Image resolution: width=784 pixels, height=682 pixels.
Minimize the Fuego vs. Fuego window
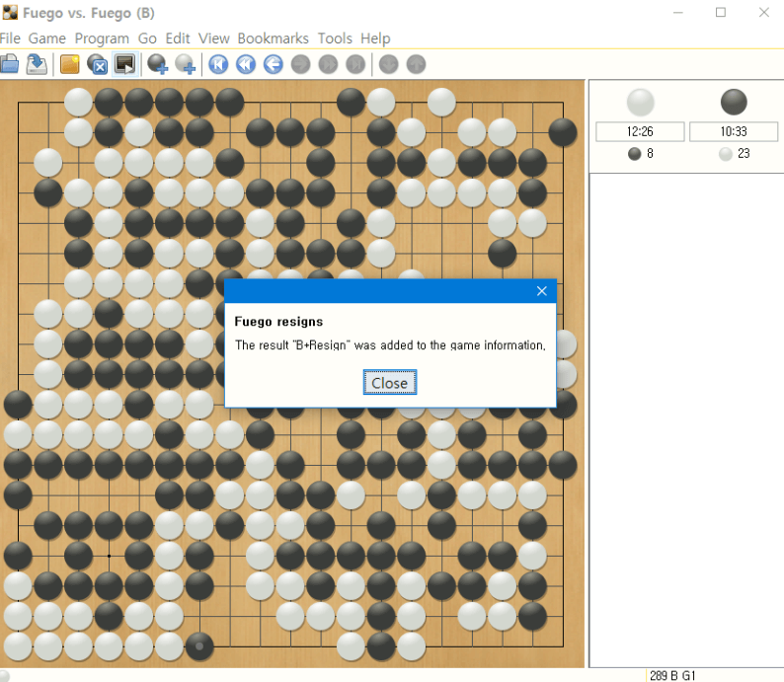(x=677, y=13)
